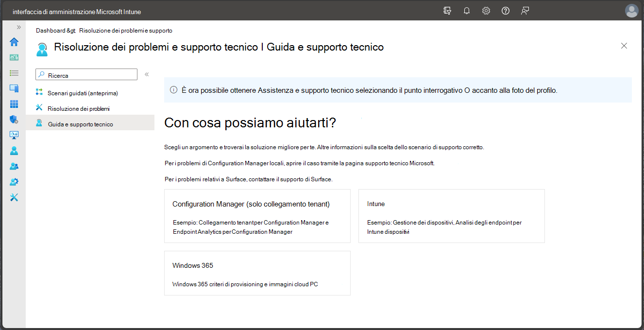Open the Reports monitor icon in sidebar

tap(14, 135)
